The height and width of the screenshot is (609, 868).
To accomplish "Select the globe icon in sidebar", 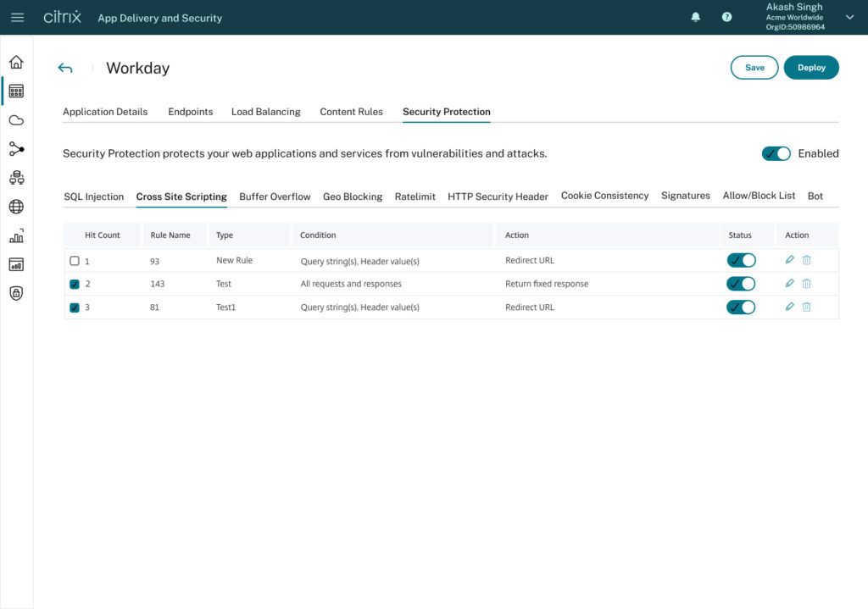I will 16,207.
